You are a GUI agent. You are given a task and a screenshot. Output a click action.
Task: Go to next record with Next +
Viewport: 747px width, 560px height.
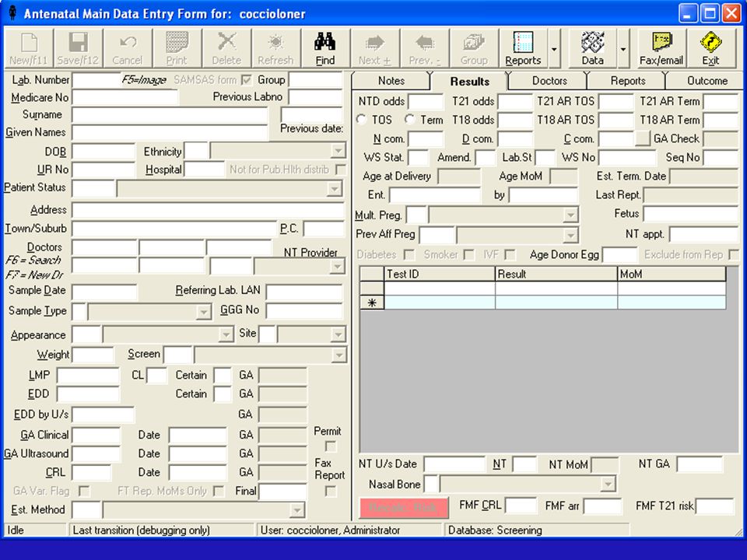pyautogui.click(x=375, y=48)
